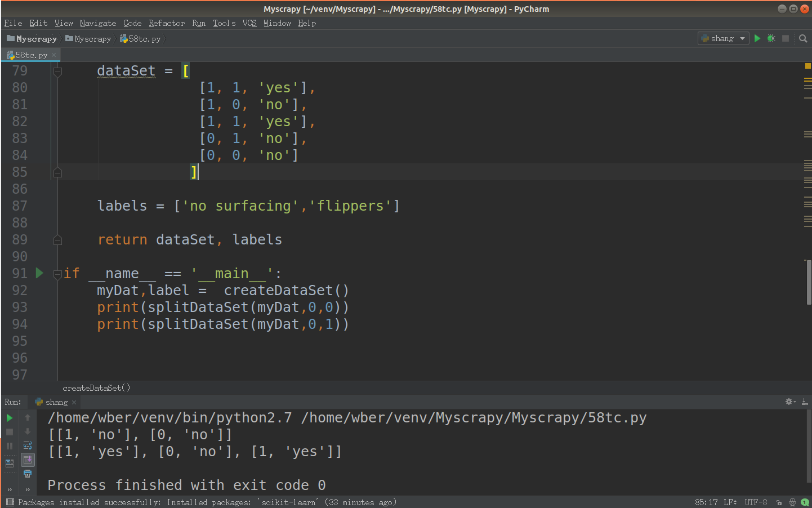Collapse the code fold at line 79

point(57,71)
